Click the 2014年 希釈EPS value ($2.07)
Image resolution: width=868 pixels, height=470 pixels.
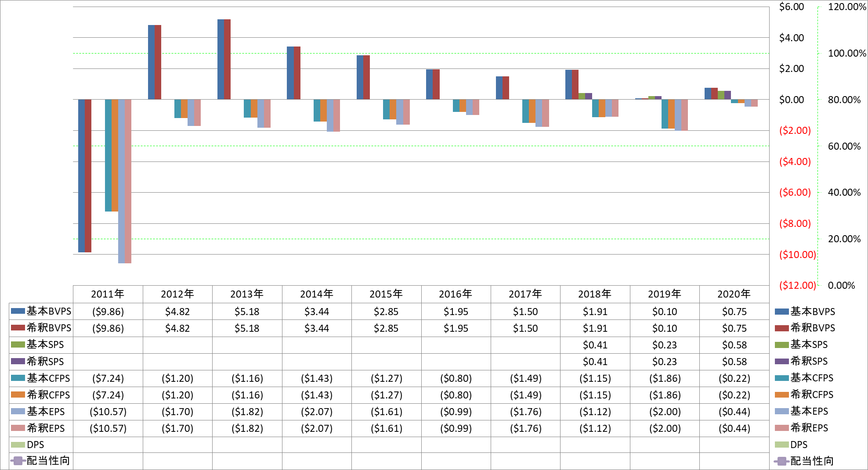[317, 428]
